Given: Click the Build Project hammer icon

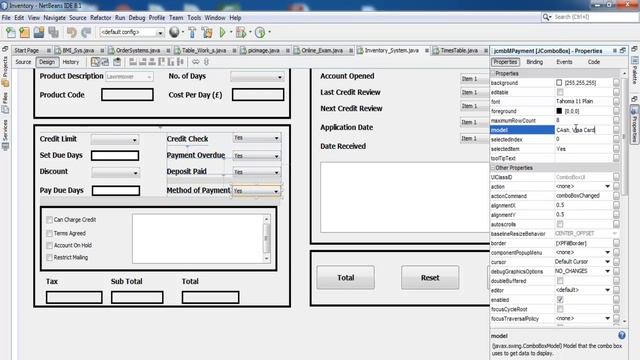Looking at the screenshot, I should [192, 32].
